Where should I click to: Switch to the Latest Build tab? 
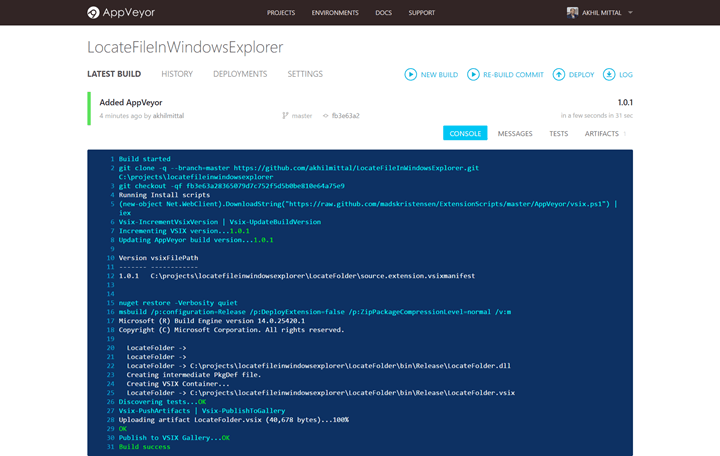point(114,74)
